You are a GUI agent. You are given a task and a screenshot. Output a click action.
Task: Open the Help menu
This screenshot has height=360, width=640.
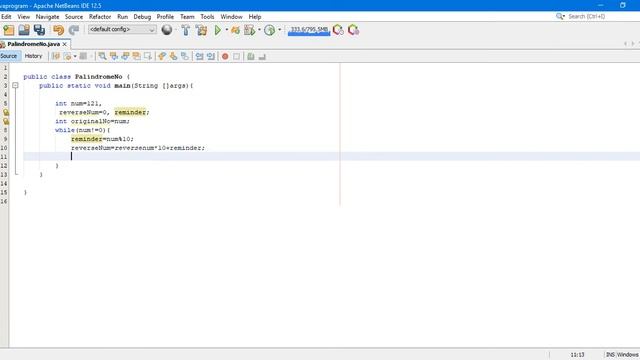(x=255, y=17)
